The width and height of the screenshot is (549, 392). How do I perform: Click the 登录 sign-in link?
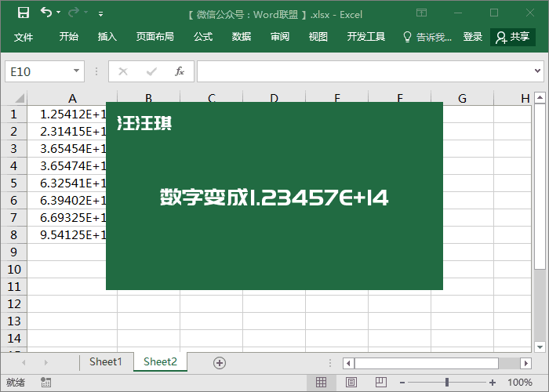(473, 36)
